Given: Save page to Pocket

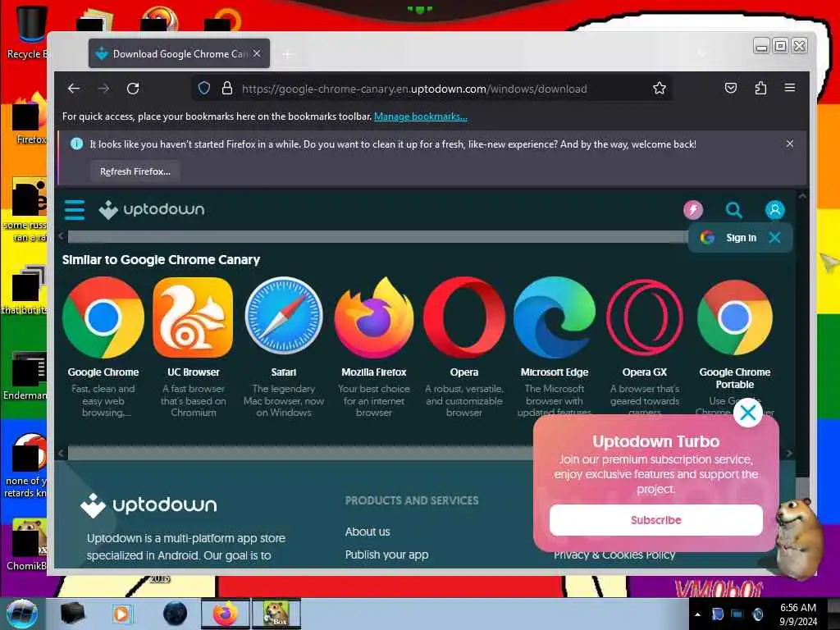Looking at the screenshot, I should pyautogui.click(x=731, y=89).
